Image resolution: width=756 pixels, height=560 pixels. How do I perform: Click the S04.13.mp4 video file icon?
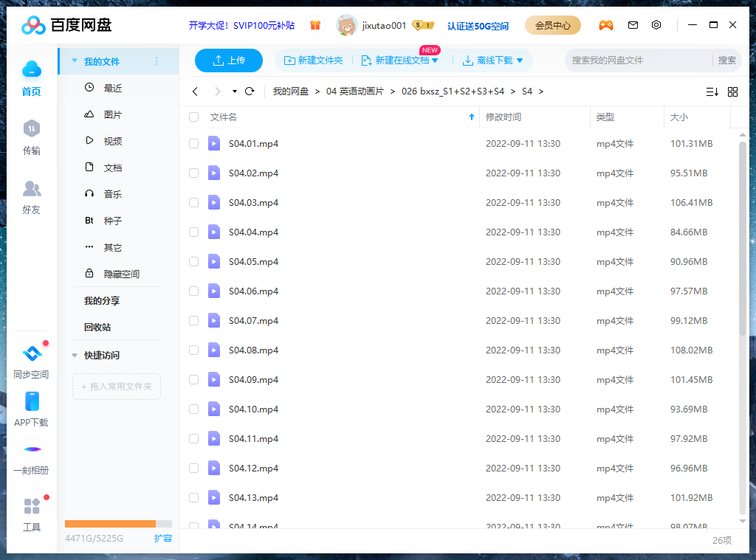[214, 497]
